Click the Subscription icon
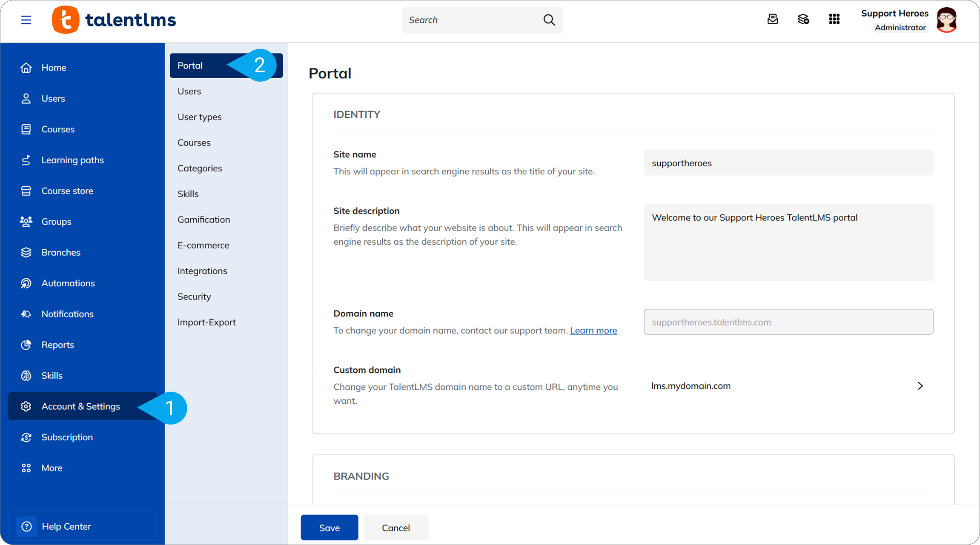Viewport: 980px width, 545px height. point(26,437)
